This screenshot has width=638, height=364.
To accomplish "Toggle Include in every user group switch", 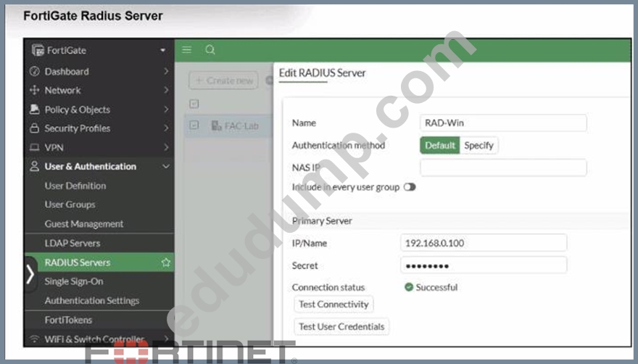I will (410, 187).
